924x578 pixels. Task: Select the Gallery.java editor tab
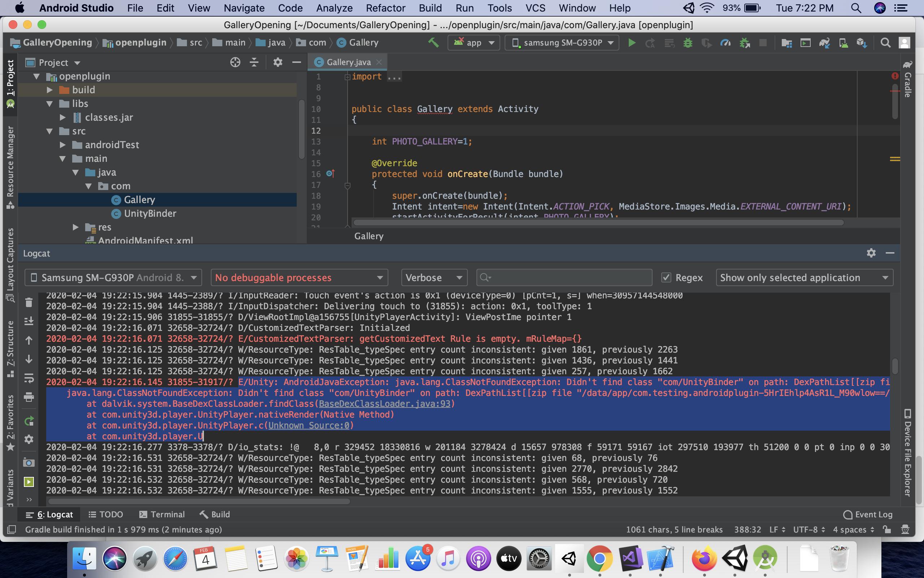click(x=347, y=62)
